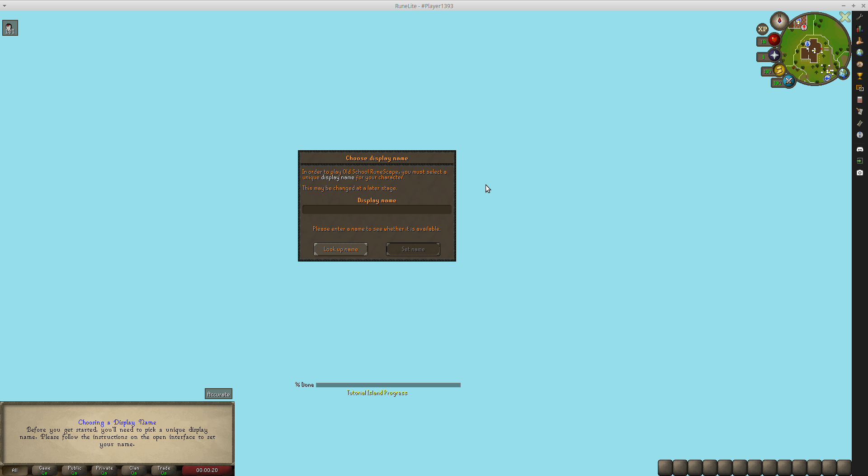The image size is (868, 476).
Task: Open the world map globe orb
Action: coord(843,73)
